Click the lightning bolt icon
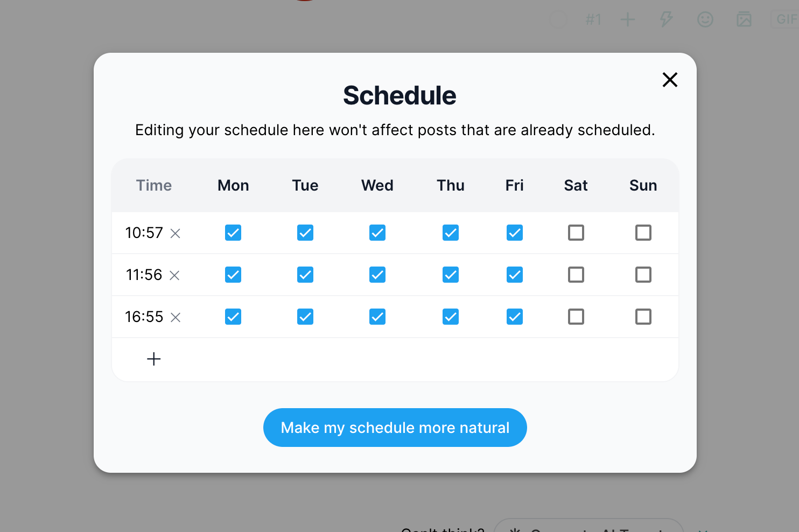 667,20
